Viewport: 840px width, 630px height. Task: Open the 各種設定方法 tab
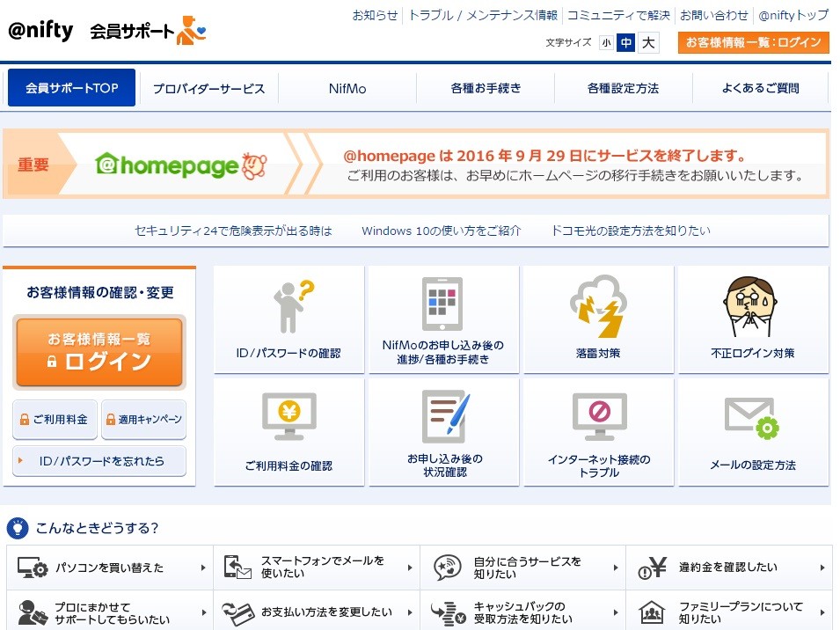click(x=623, y=88)
